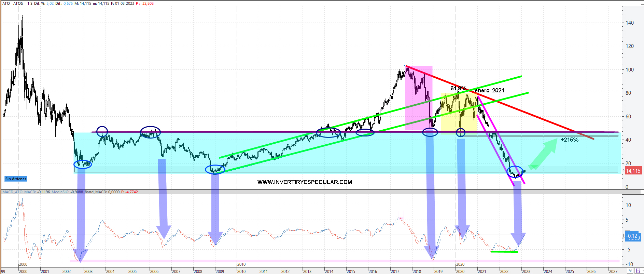Click the WWW.INVERTIRYESPECULAR.COM watermark text
Screen dimensions: 644x274
(305, 182)
